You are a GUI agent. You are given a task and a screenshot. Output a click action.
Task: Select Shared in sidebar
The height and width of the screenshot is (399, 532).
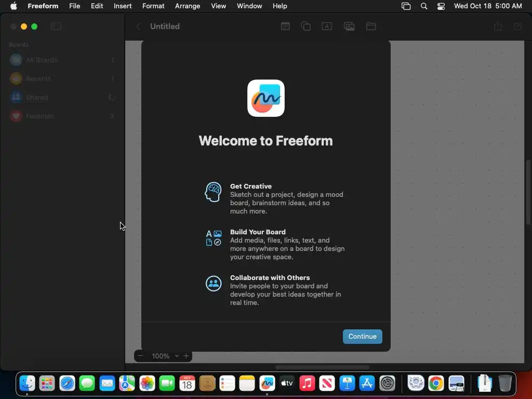point(62,97)
